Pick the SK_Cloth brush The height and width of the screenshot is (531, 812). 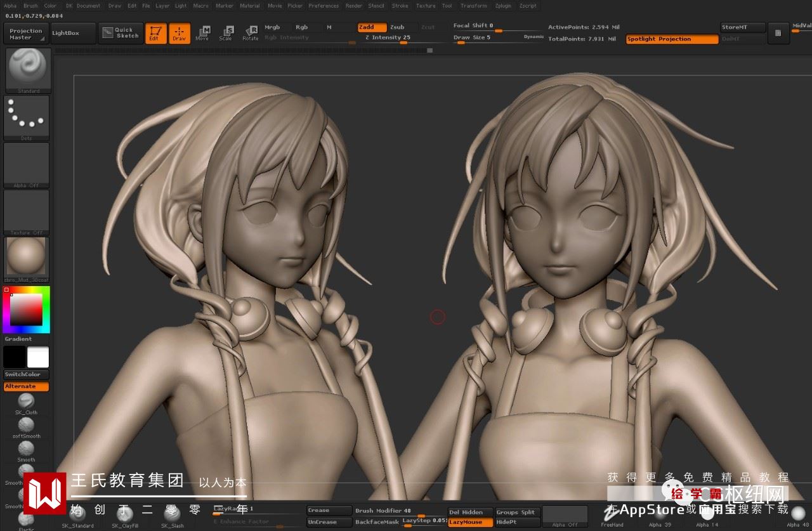(26, 403)
